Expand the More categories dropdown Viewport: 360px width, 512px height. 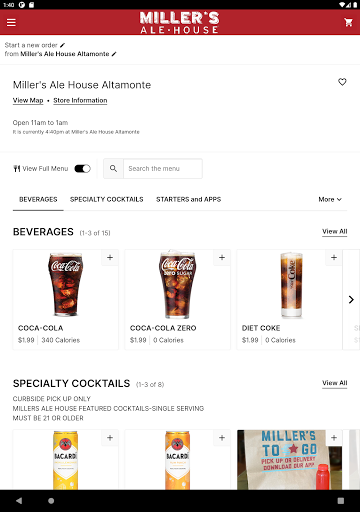point(330,199)
